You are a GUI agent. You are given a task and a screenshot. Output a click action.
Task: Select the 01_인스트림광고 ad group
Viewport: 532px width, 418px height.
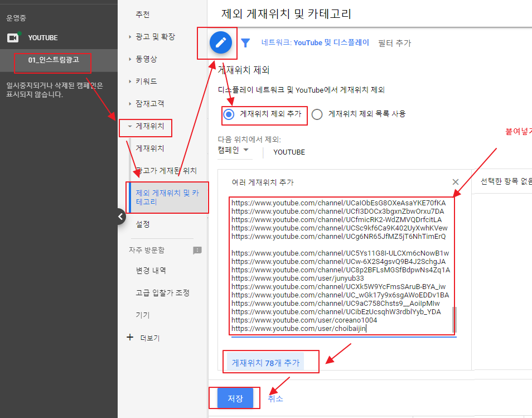click(x=54, y=60)
